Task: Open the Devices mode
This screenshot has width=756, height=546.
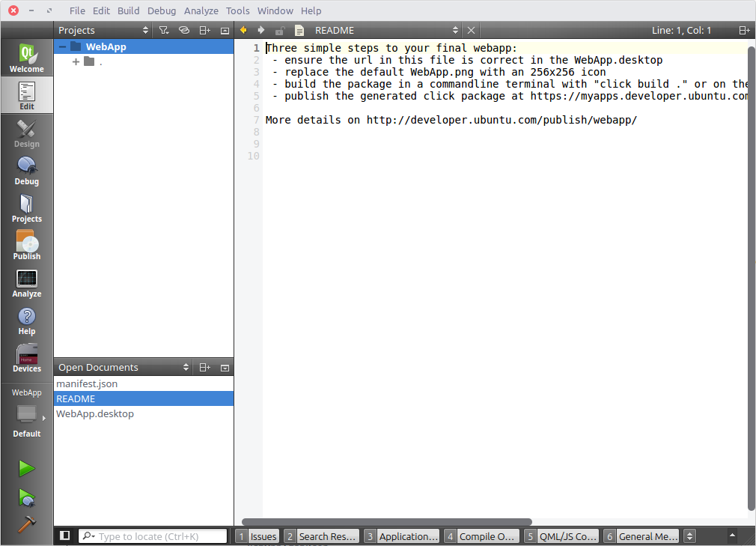Action: click(26, 358)
